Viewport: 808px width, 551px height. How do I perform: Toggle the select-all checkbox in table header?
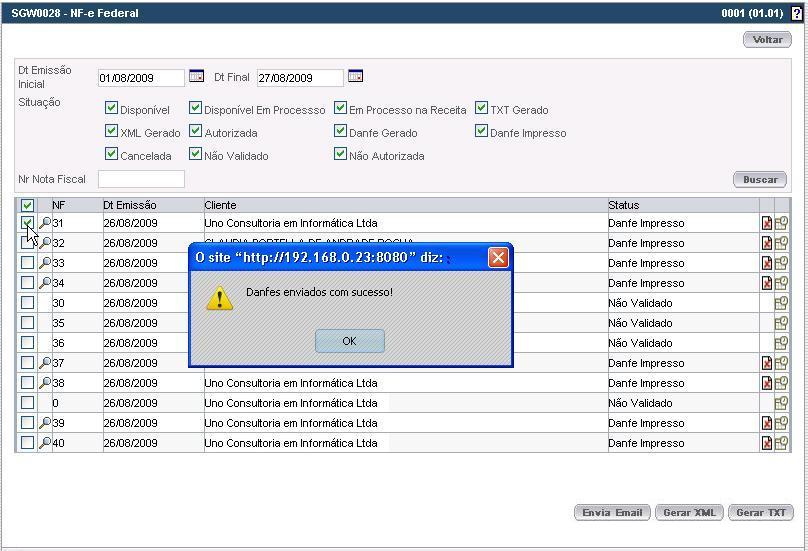pyautogui.click(x=28, y=205)
